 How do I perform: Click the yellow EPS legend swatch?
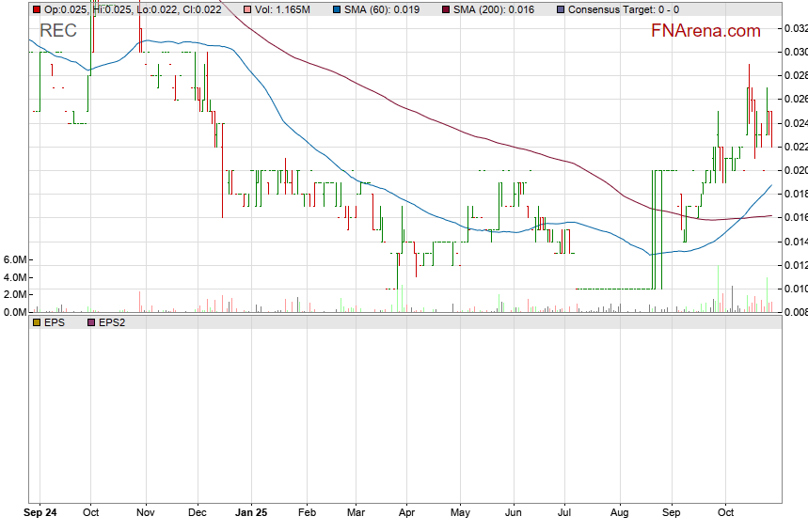[x=37, y=322]
